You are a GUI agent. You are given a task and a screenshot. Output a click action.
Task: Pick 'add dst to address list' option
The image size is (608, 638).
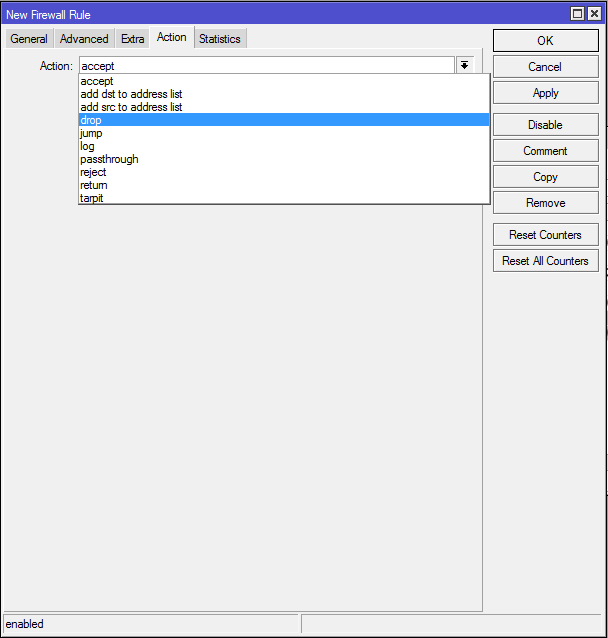point(131,94)
